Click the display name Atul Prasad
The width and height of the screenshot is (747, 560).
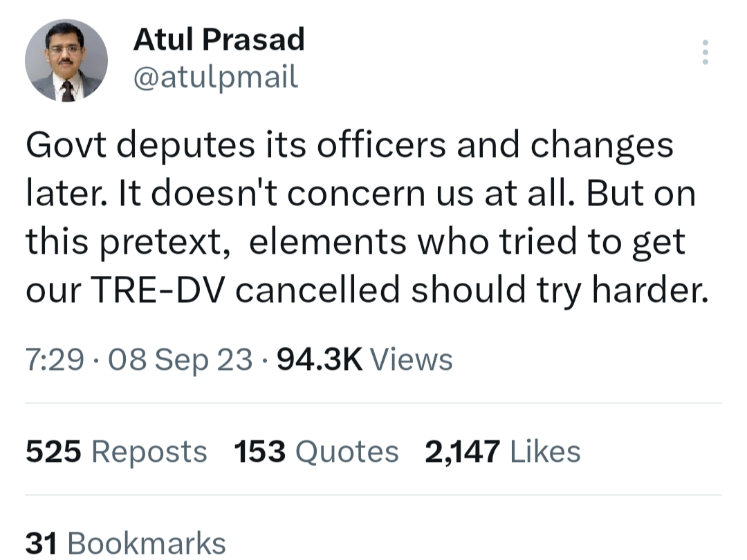[219, 39]
